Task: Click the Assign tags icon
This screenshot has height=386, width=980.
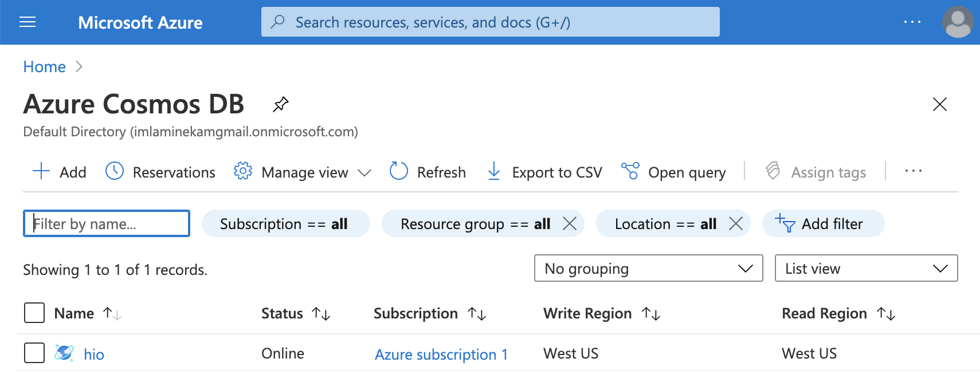Action: 773,171
